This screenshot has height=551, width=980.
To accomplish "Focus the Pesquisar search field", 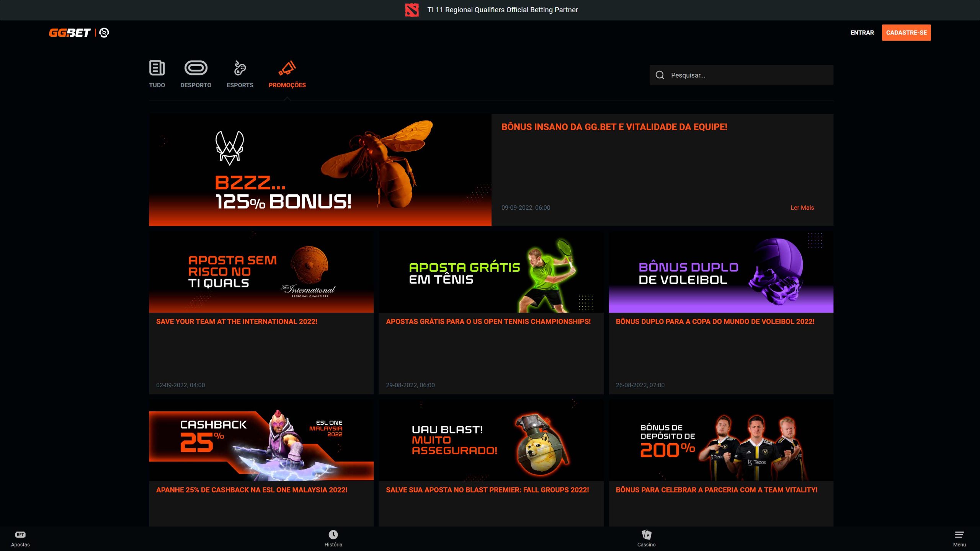I will [741, 75].
